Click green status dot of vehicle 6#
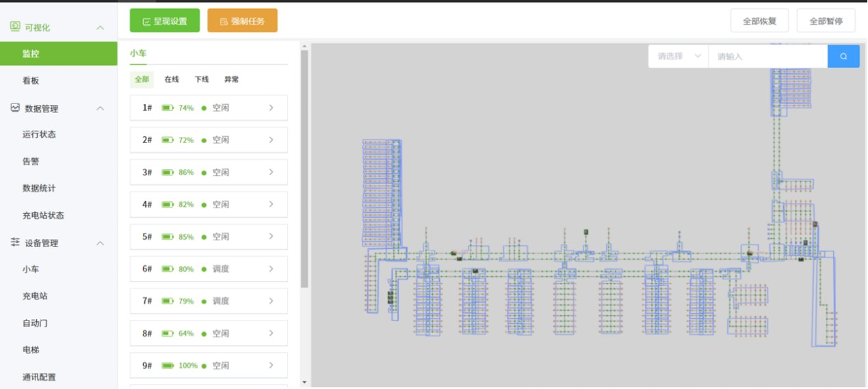868x389 pixels. (204, 269)
